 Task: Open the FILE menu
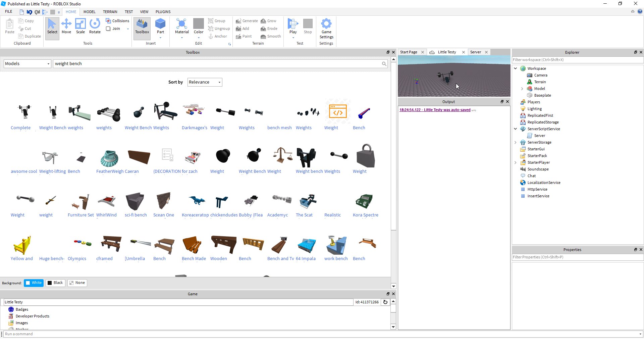[x=9, y=12]
